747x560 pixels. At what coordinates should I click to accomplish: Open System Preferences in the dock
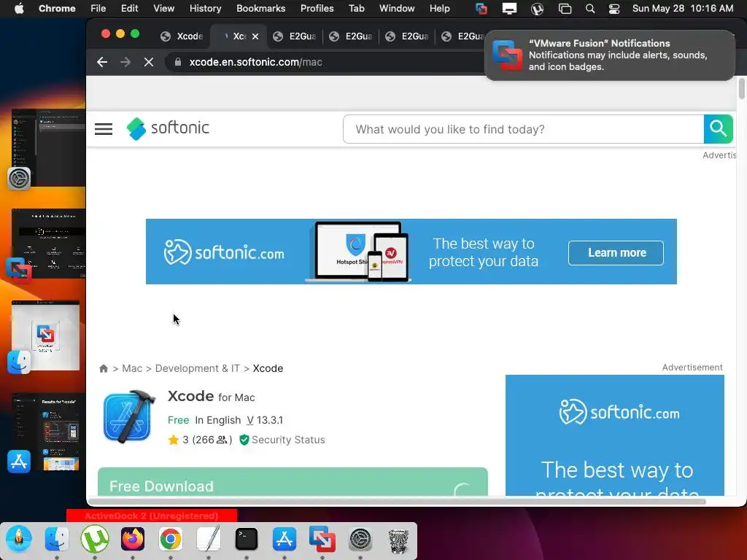(x=360, y=539)
